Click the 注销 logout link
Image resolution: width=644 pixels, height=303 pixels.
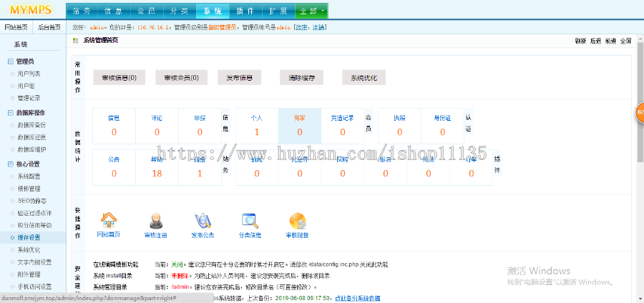coord(318,27)
